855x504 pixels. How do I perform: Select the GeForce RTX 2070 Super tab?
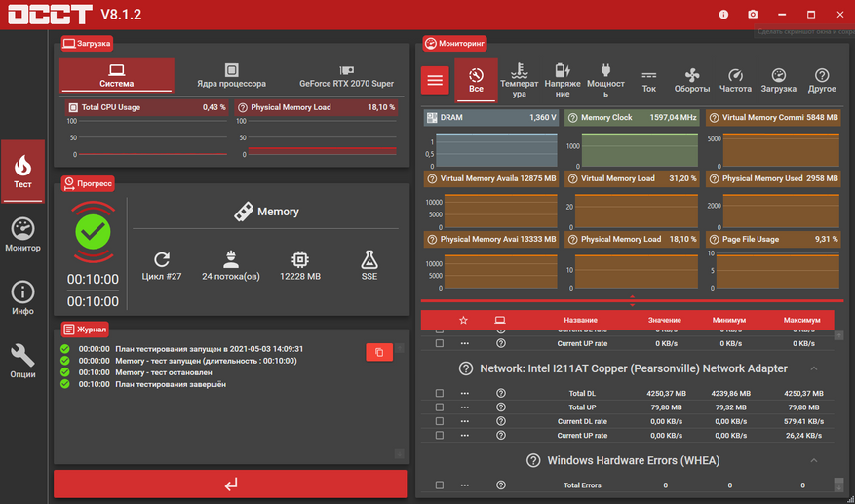(346, 76)
